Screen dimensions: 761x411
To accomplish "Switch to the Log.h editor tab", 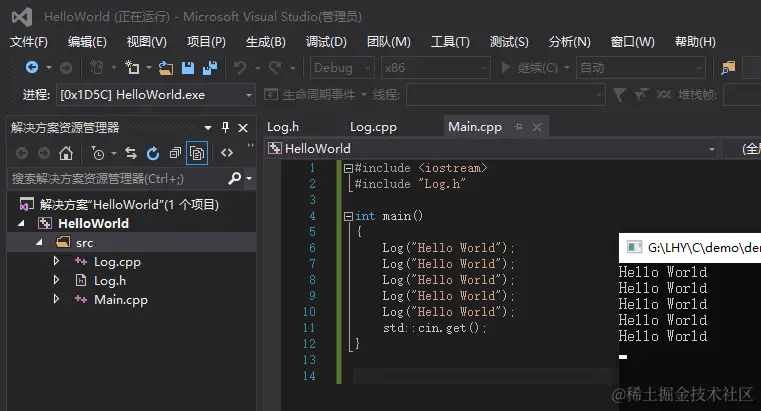I will [x=283, y=127].
